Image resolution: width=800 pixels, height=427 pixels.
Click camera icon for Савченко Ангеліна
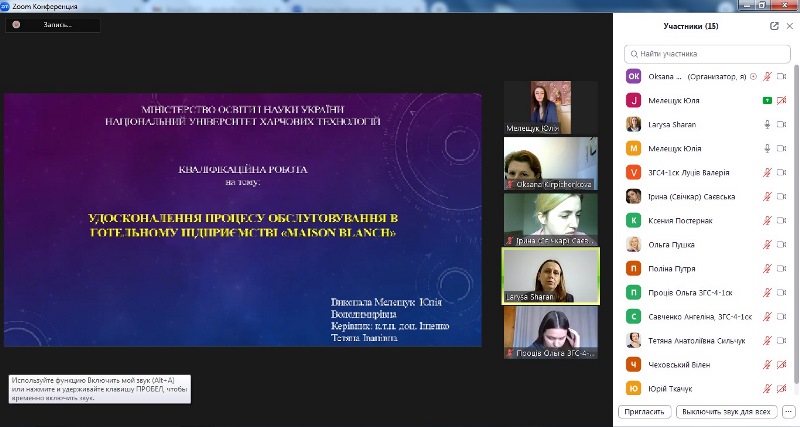tap(781, 316)
